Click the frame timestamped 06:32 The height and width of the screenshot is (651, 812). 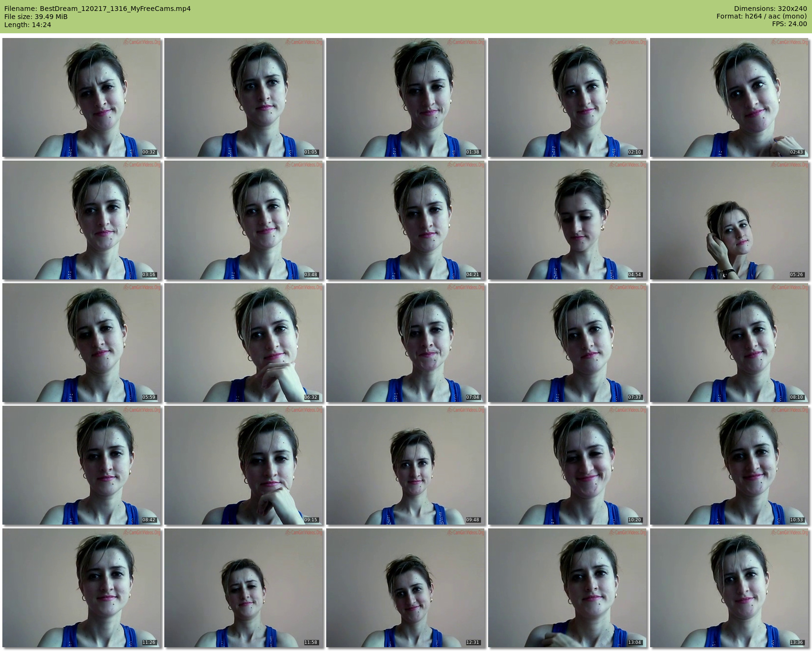pyautogui.click(x=244, y=343)
